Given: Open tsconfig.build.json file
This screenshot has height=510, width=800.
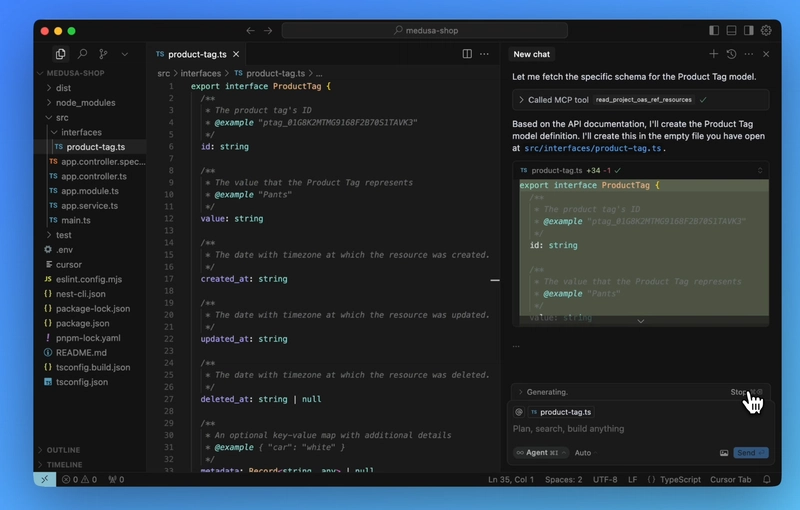Looking at the screenshot, I should (92, 367).
